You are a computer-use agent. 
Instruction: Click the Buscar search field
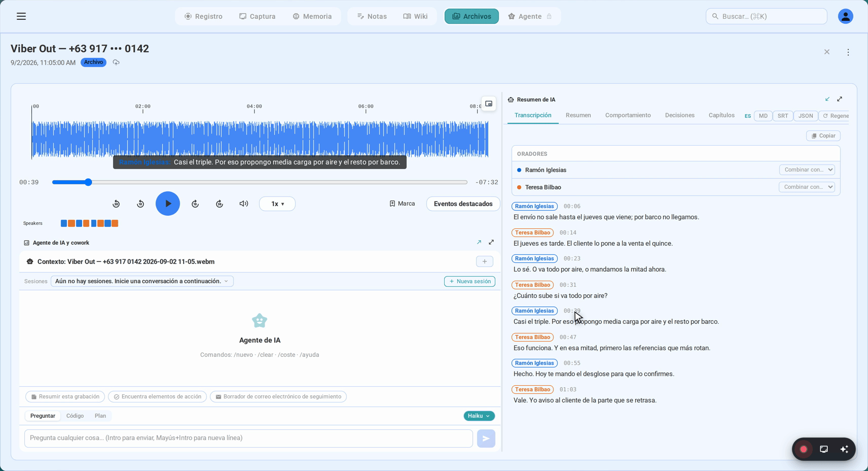click(x=766, y=16)
